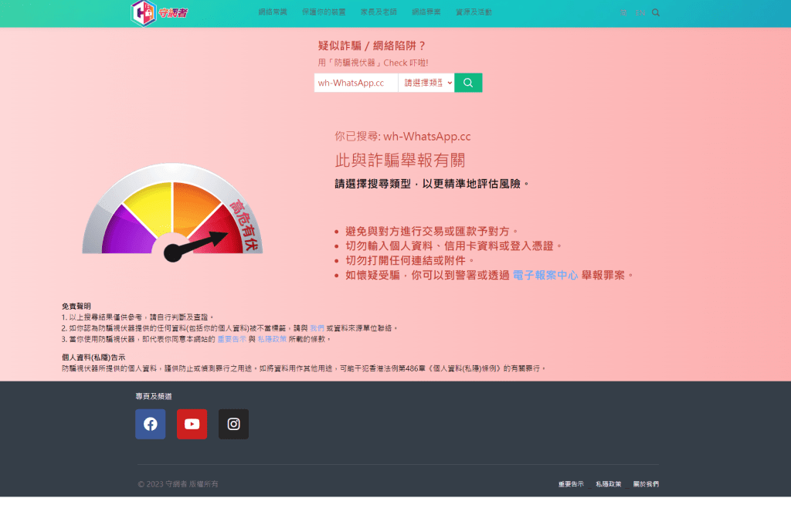Open the 保護你的裝置 menu item
Image resolution: width=791 pixels, height=532 pixels.
(x=324, y=12)
